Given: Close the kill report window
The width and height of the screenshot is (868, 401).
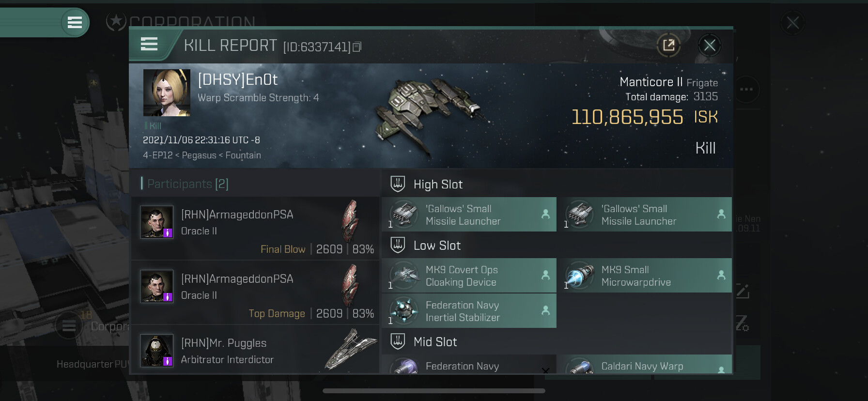Looking at the screenshot, I should click(710, 46).
